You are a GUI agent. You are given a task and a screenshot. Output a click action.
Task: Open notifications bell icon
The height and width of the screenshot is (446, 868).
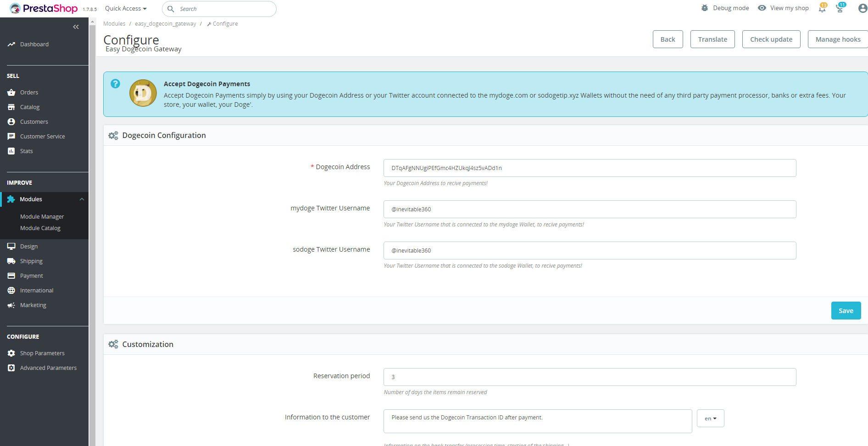click(822, 8)
